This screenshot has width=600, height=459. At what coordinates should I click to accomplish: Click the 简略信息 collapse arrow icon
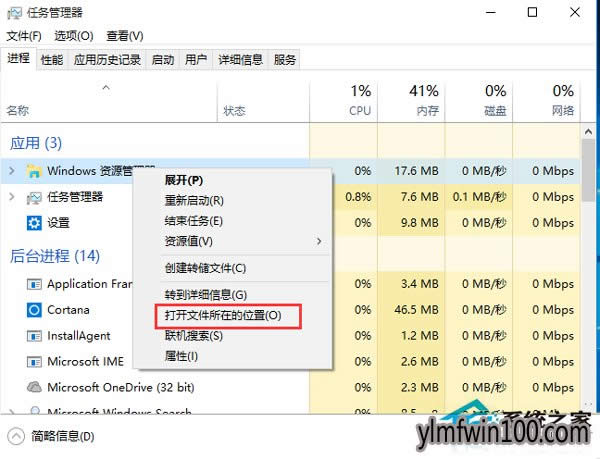pos(16,436)
